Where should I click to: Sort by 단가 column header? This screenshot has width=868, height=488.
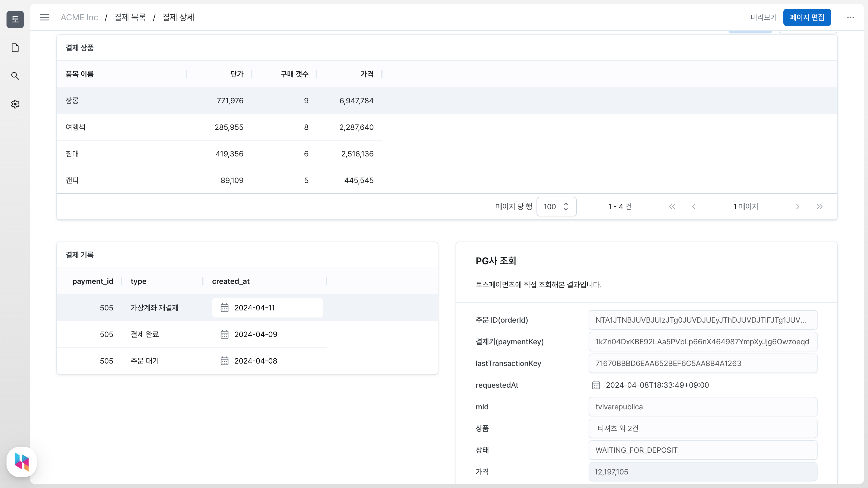tap(237, 74)
